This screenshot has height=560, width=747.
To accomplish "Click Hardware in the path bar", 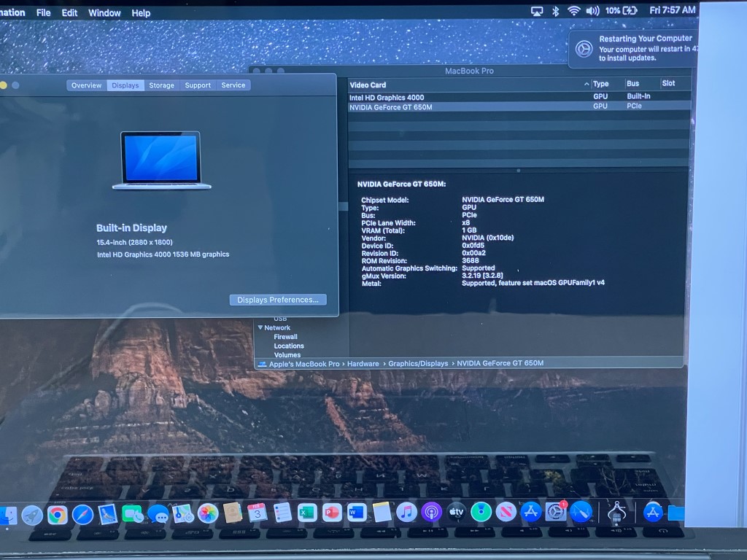I will pos(363,364).
